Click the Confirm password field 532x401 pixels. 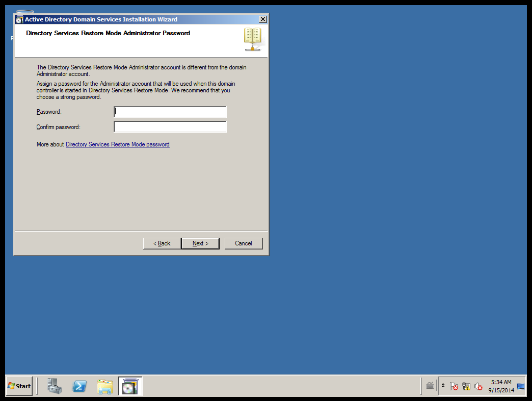point(170,127)
